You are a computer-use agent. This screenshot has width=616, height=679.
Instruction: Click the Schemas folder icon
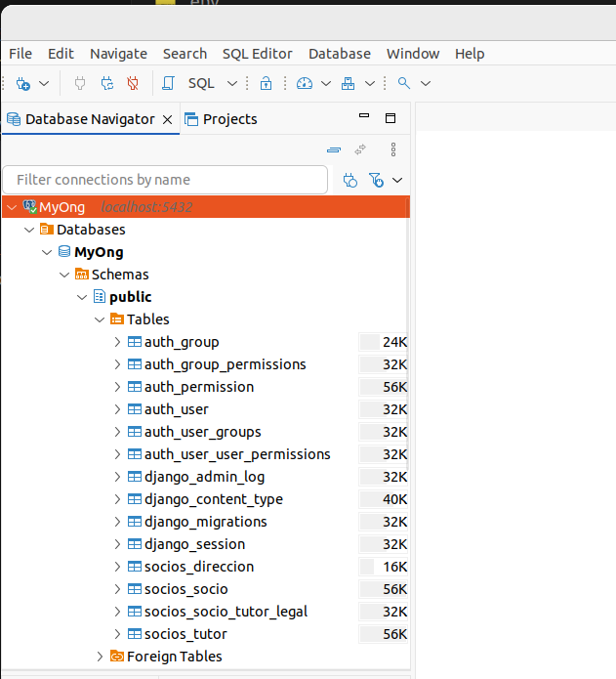coord(82,275)
